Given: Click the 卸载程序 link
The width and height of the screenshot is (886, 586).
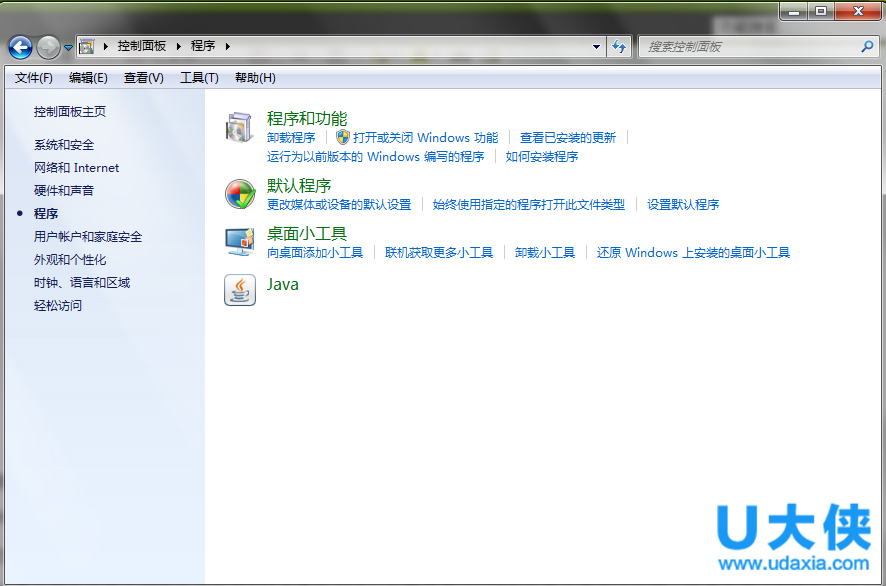Looking at the screenshot, I should (291, 138).
